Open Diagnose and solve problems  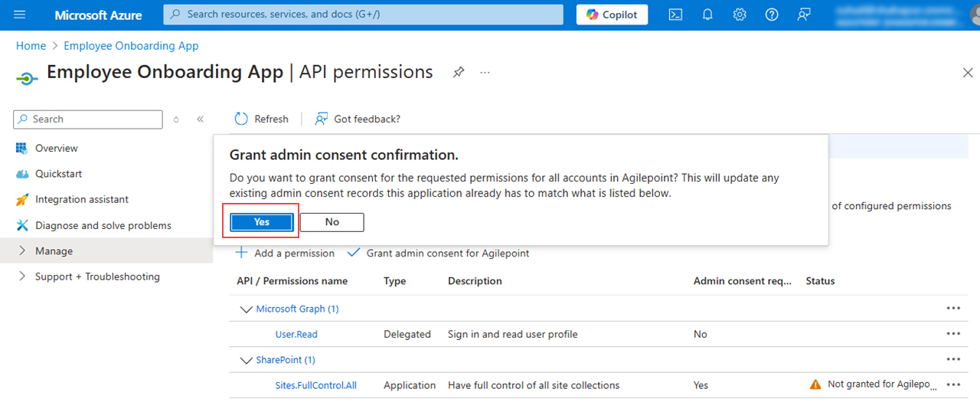click(x=103, y=225)
